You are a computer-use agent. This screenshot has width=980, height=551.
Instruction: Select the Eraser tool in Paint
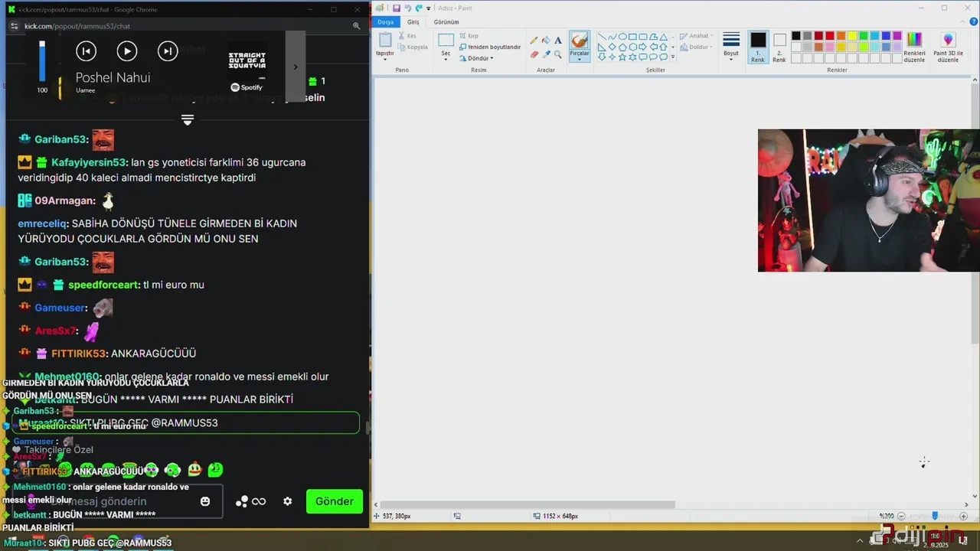534,54
